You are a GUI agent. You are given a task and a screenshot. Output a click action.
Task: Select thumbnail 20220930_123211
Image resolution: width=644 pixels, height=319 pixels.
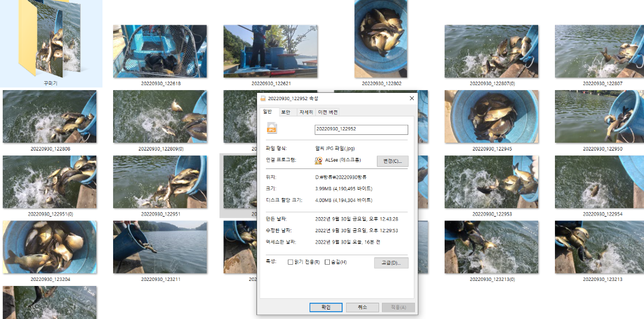click(x=160, y=247)
